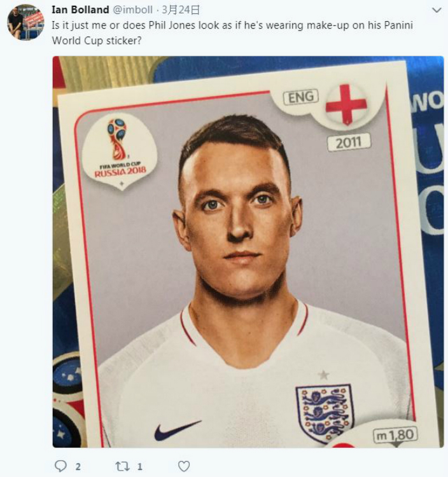Click the England flag badge on sticker
This screenshot has height=477, width=448.
pyautogui.click(x=346, y=105)
